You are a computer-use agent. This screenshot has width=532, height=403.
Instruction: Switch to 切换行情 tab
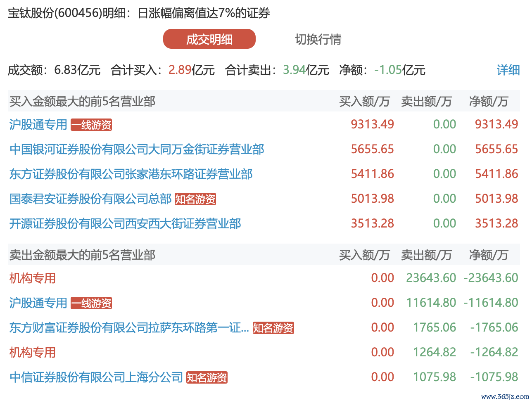point(318,39)
